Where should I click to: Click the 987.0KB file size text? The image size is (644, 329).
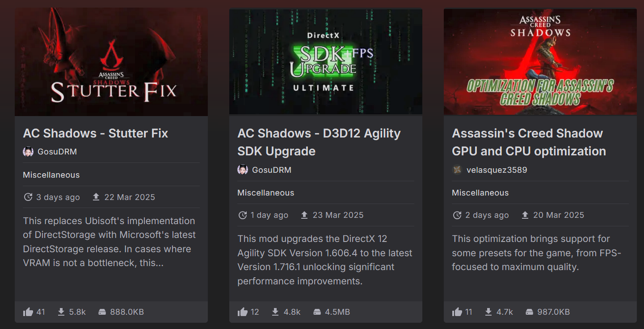click(554, 312)
